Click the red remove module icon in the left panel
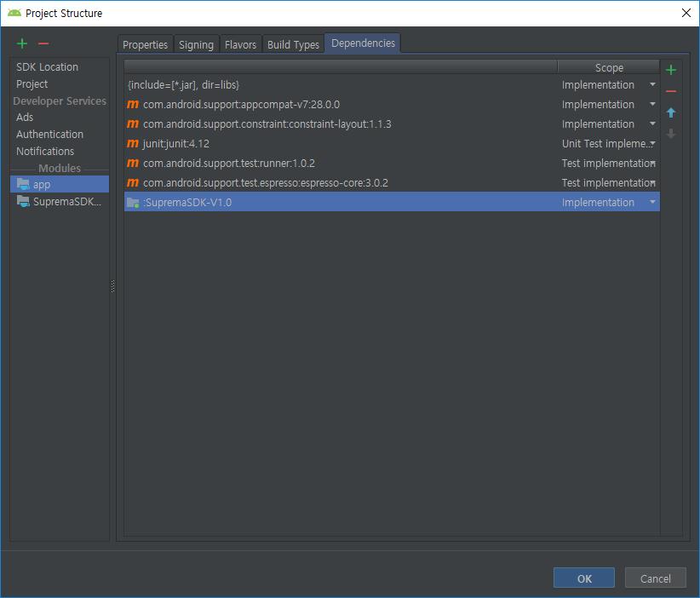Image resolution: width=700 pixels, height=598 pixels. coord(43,43)
